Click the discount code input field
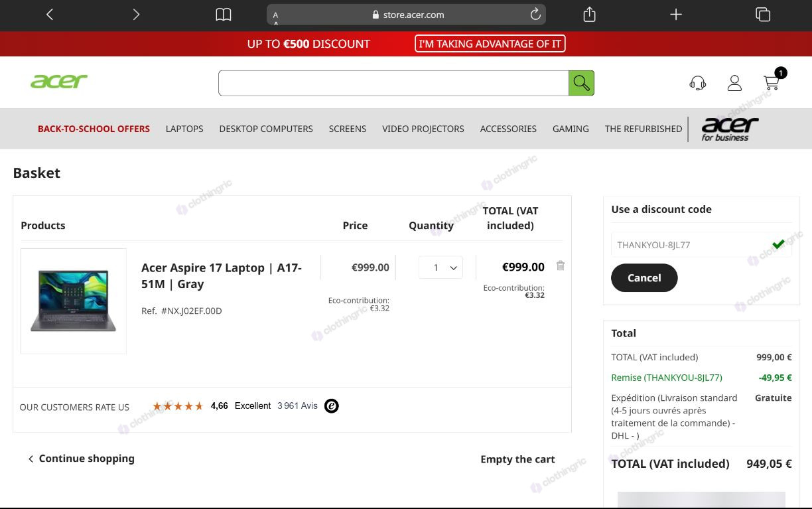The width and height of the screenshot is (812, 509). point(701,245)
